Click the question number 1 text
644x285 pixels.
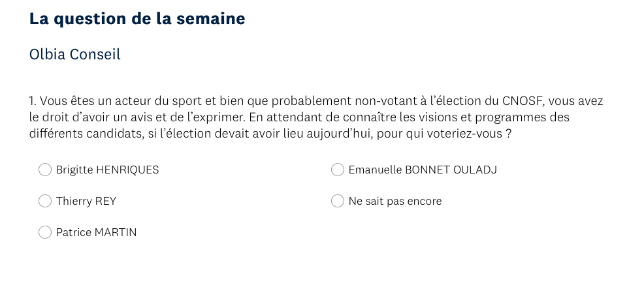point(33,101)
